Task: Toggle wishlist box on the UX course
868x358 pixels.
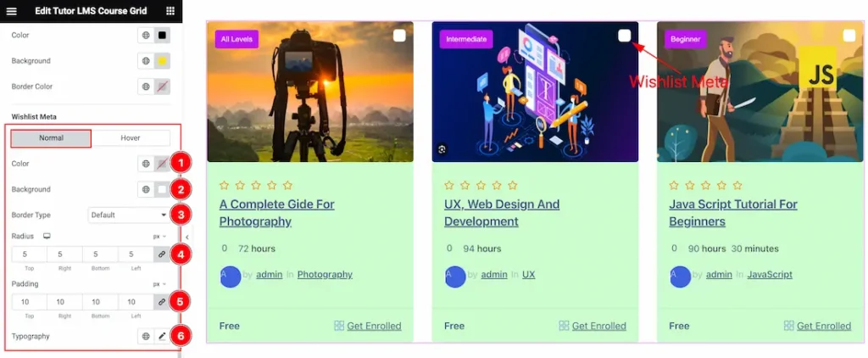Action: click(x=625, y=36)
